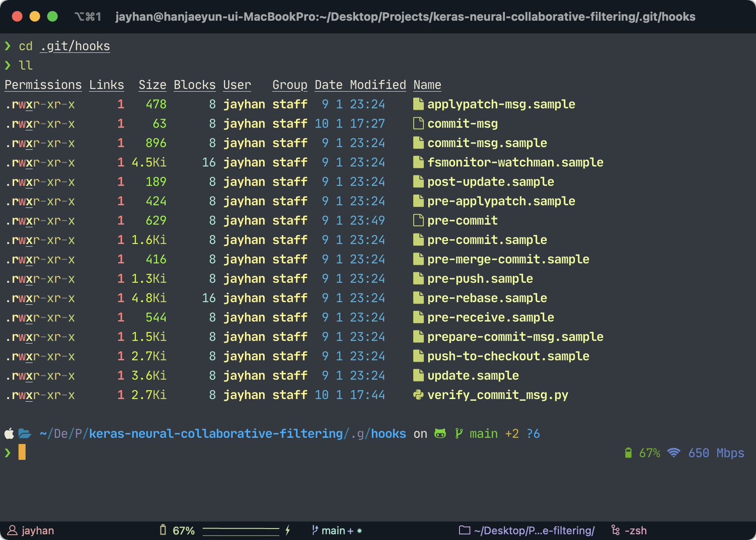
Task: Click the fsmonitor-watchman.sample filename
Action: (515, 162)
